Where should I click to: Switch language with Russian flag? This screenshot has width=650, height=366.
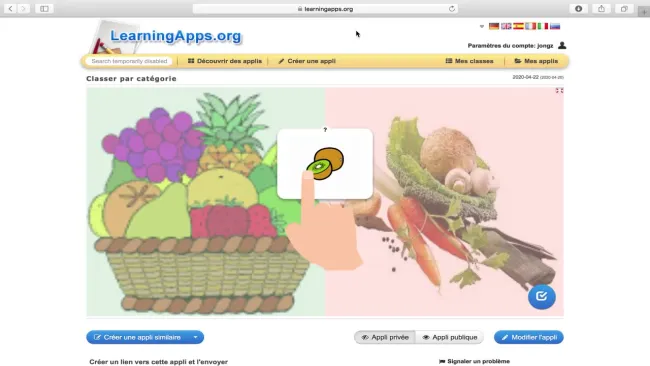pos(555,26)
